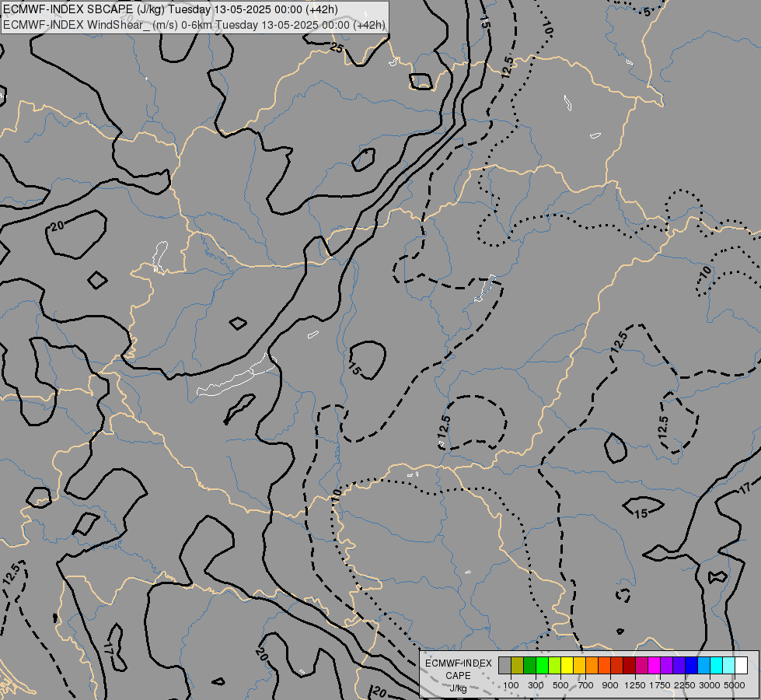Select the dark green legend swatch
Screen dimensions: 761x700
[x=529, y=666]
